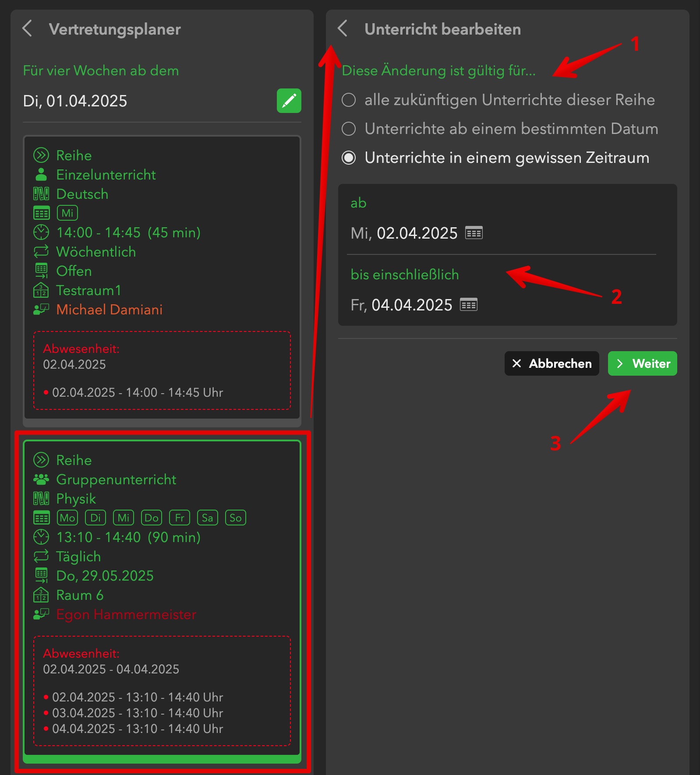This screenshot has width=700, height=775.
Task: Click the 'bis einschließlich' date Fr, 04.04.2025
Action: coord(401,305)
